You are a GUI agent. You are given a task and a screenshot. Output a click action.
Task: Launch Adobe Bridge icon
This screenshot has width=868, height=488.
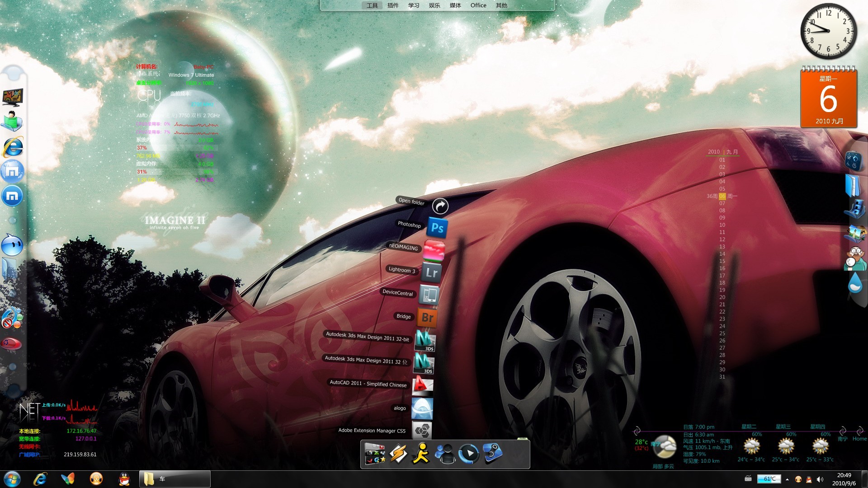coord(427,318)
